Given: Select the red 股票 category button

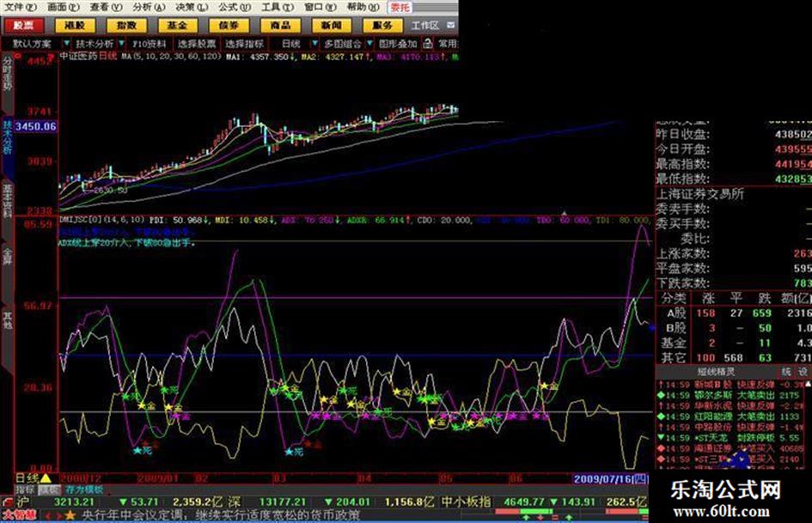Looking at the screenshot, I should [23, 25].
